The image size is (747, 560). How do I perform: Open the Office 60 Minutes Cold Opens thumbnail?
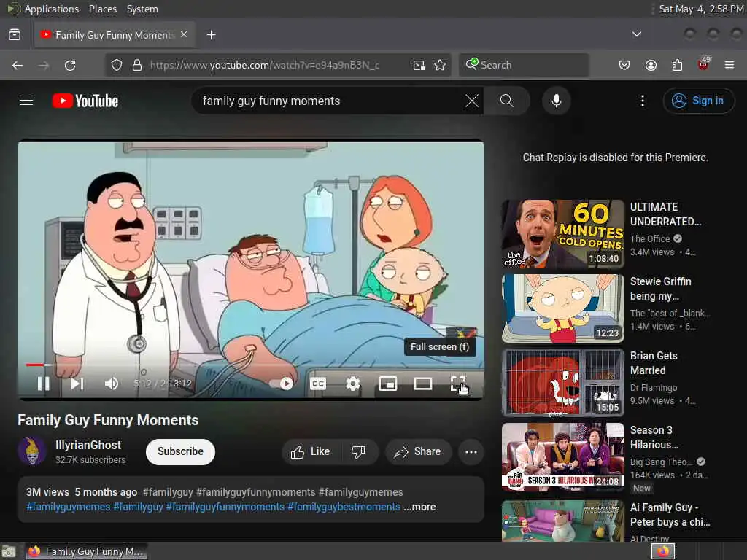562,234
